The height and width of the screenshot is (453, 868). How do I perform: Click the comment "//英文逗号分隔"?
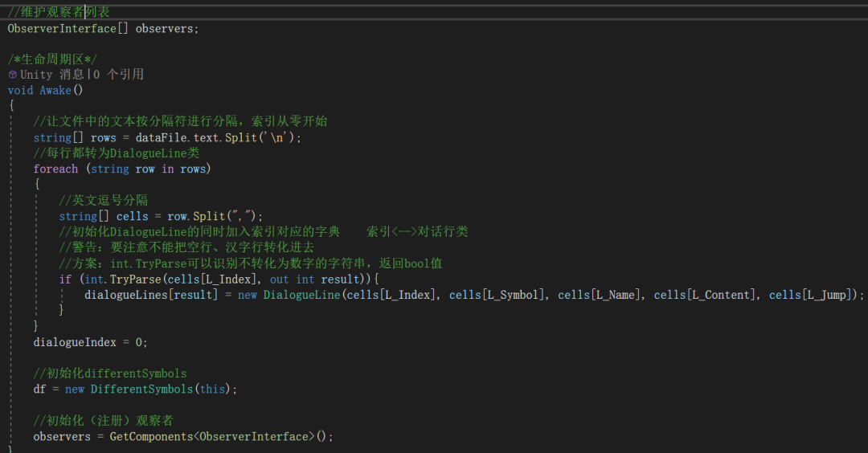pos(104,200)
